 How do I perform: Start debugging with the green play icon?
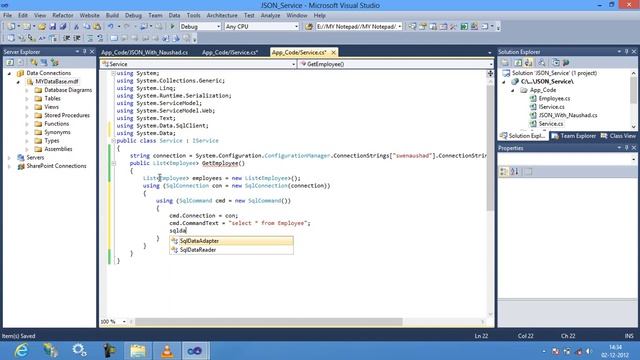[x=172, y=27]
